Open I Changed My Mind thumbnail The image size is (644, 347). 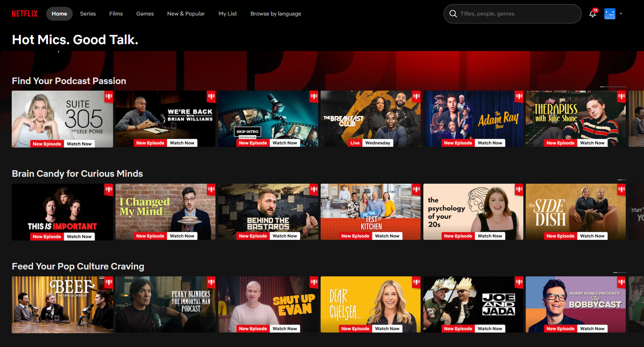point(165,212)
